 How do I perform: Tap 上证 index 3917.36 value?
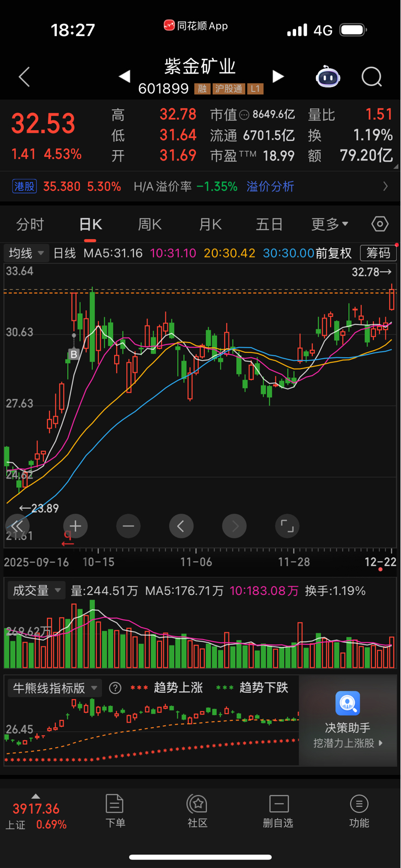(36, 809)
